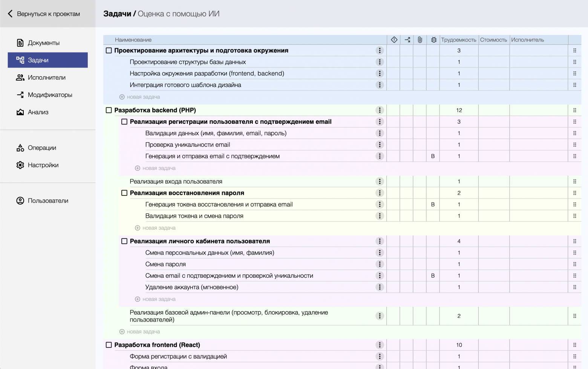Open Настройки from the sidebar
The image size is (588, 369).
(x=43, y=165)
